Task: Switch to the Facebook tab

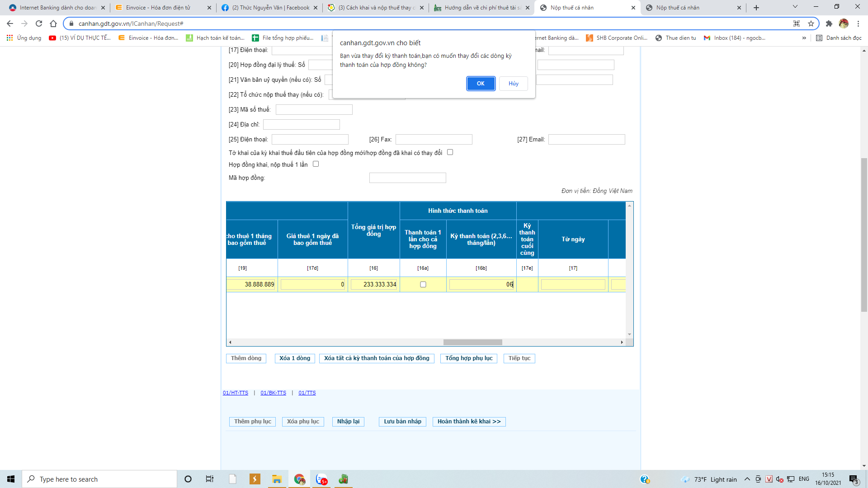Action: coord(270,8)
